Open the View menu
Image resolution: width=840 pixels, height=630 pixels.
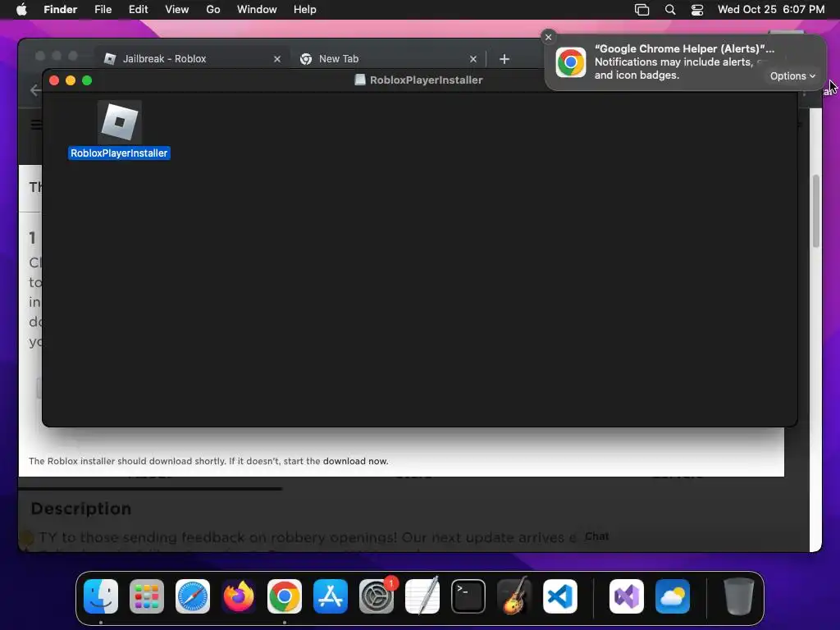177,10
